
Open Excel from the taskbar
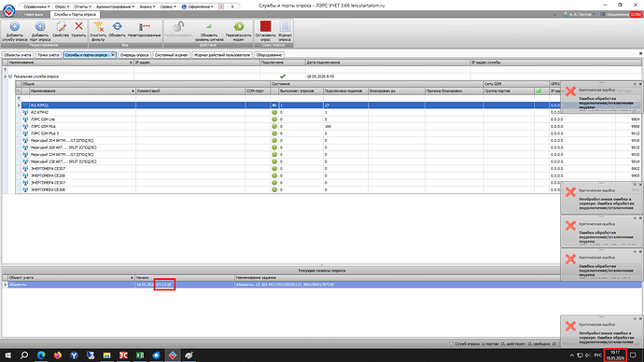tap(140, 355)
